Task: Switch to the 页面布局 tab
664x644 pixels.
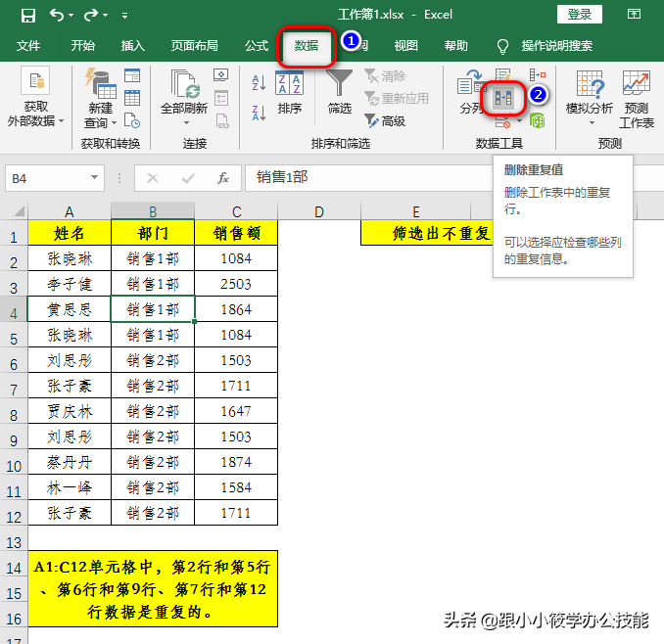Action: 194,45
